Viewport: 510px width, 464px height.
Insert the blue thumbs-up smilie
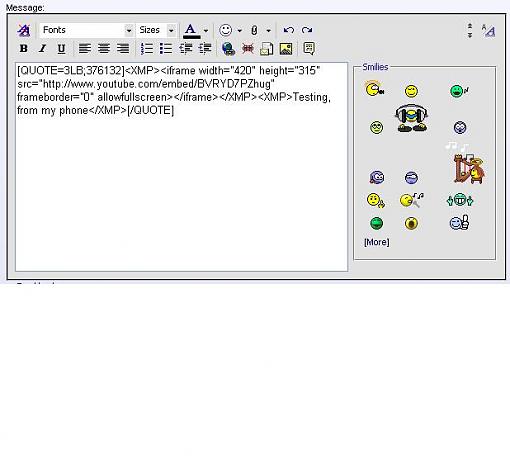coord(460,223)
